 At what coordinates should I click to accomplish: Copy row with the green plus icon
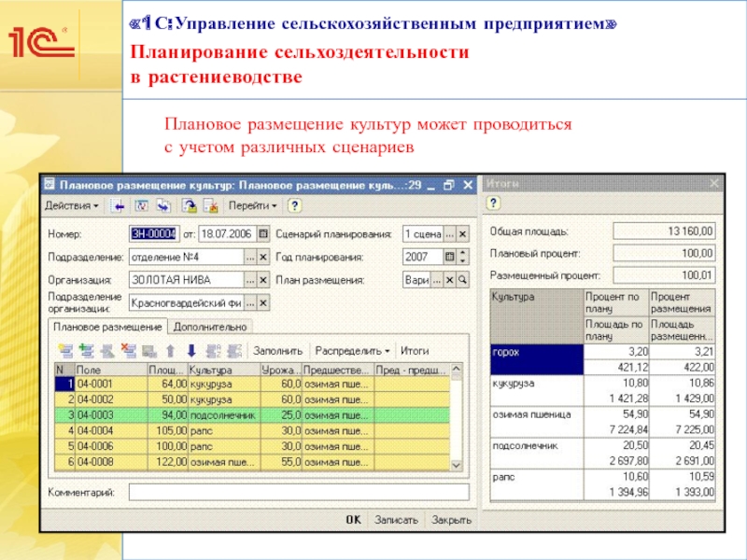pos(86,351)
